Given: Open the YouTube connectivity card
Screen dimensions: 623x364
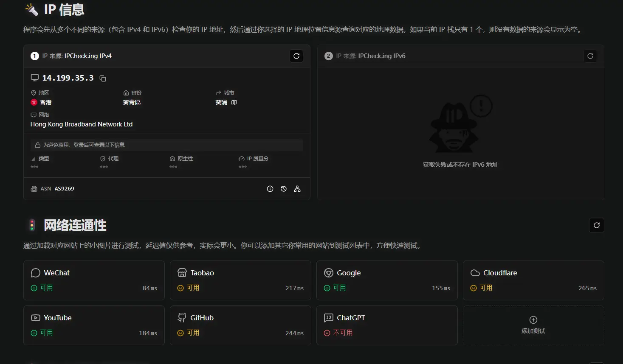Looking at the screenshot, I should click(x=94, y=325).
